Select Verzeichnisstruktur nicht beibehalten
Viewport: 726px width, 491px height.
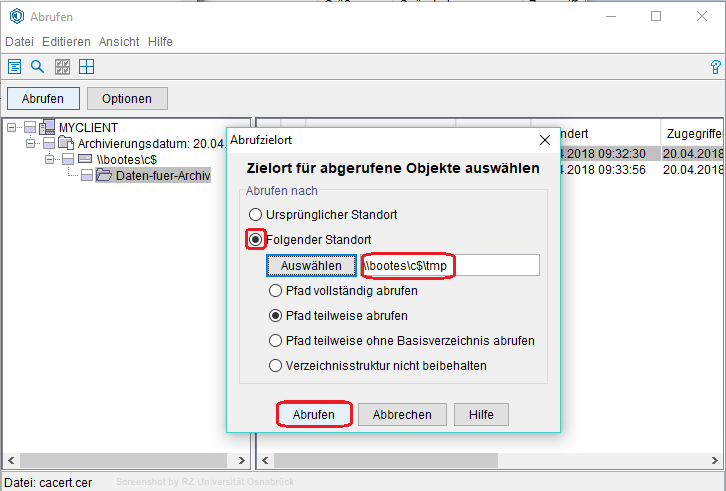tap(276, 366)
